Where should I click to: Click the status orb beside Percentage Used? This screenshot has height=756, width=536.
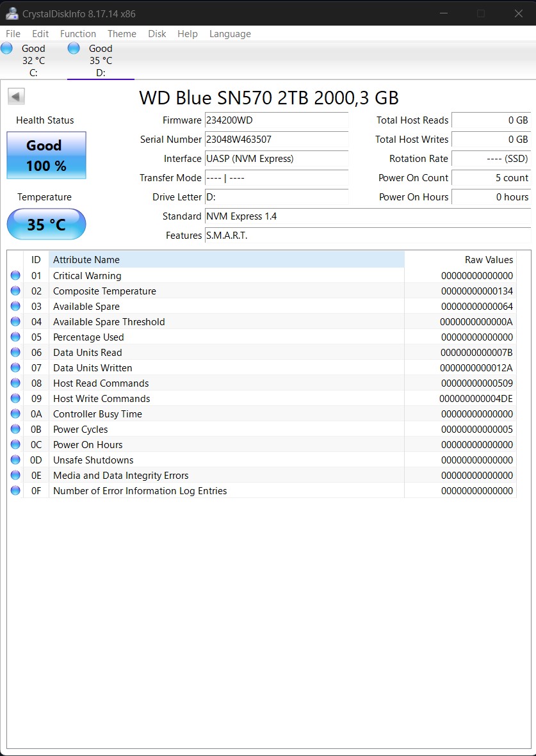tap(15, 337)
